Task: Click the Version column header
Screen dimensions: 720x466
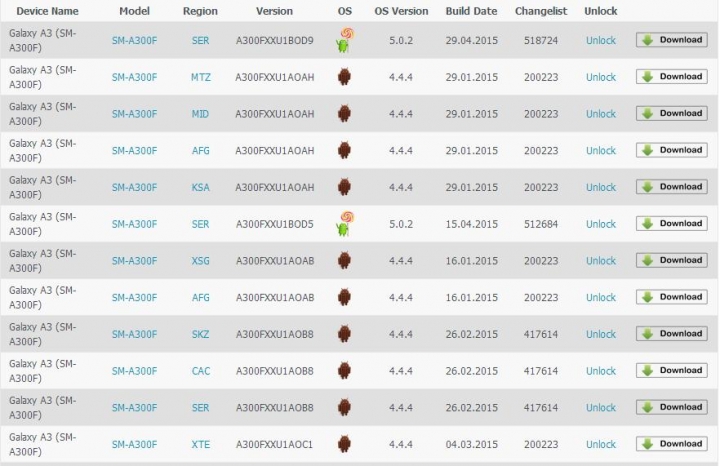Action: tap(274, 11)
